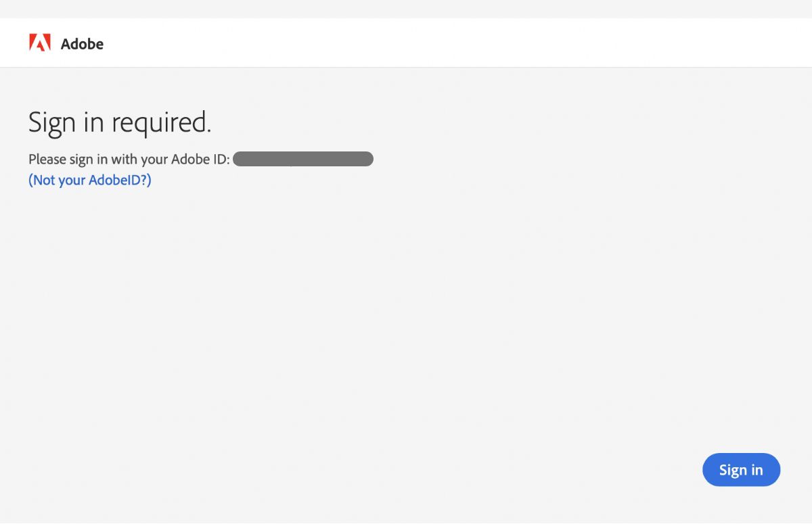Click the word "Please" in the instruction
Image resolution: width=812 pixels, height=524 pixels.
(x=47, y=160)
